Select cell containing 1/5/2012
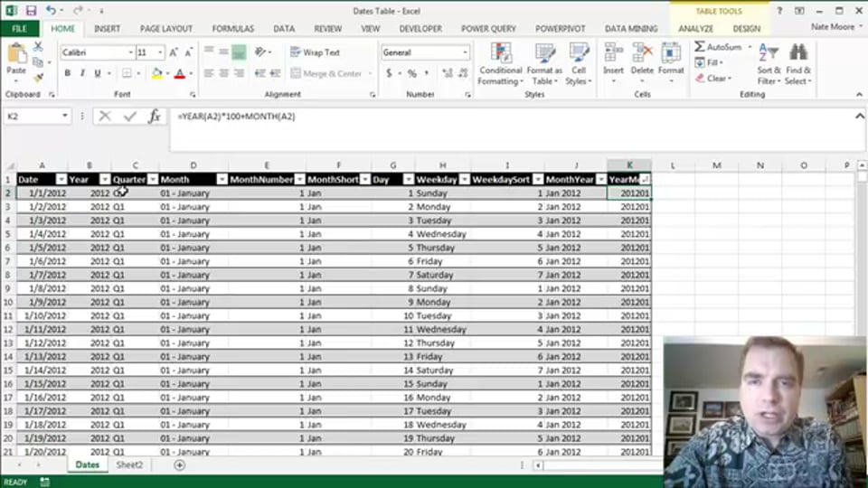 pyautogui.click(x=42, y=248)
